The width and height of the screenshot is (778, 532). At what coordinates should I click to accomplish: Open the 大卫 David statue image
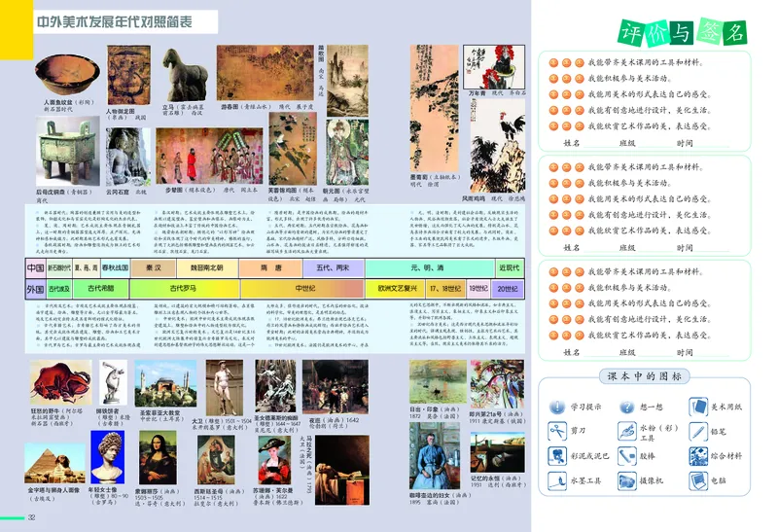[225, 388]
